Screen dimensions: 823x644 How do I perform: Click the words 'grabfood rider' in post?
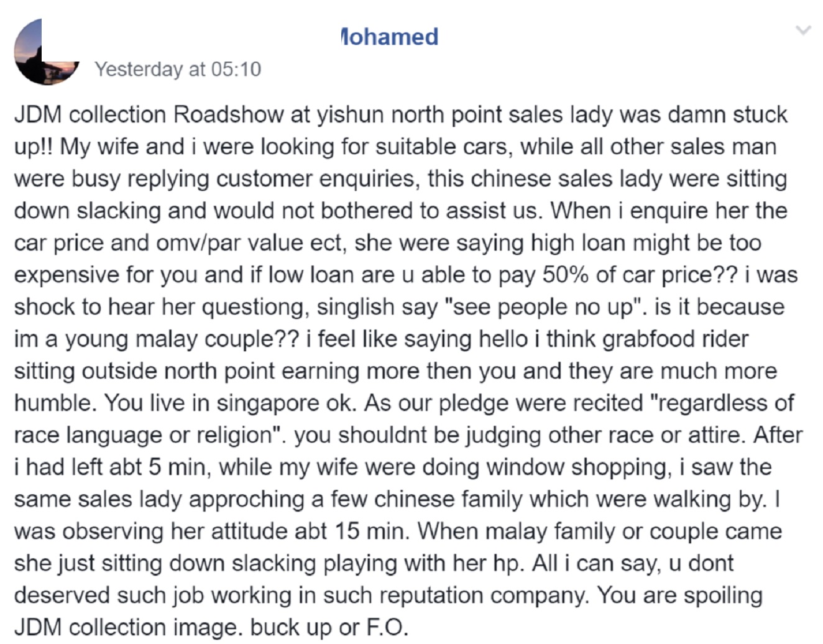(x=676, y=339)
